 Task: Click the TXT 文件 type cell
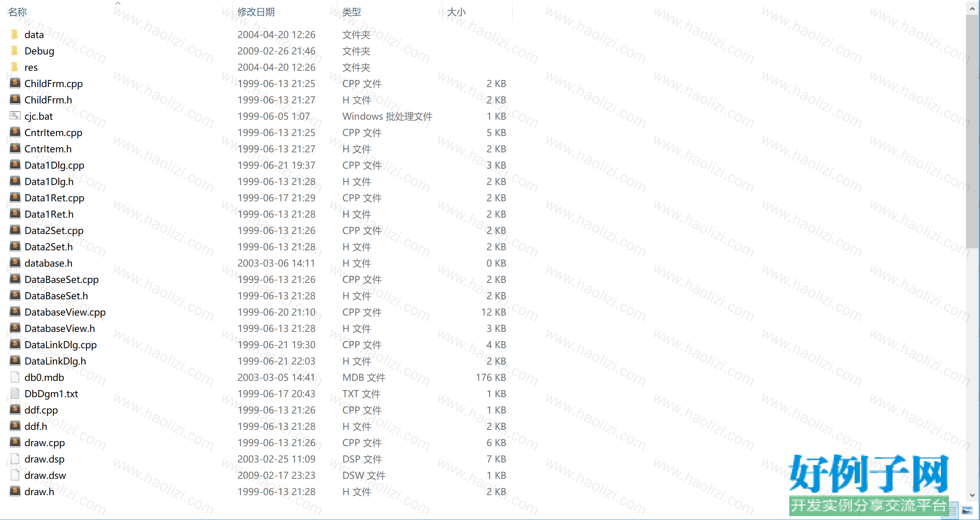click(x=361, y=394)
